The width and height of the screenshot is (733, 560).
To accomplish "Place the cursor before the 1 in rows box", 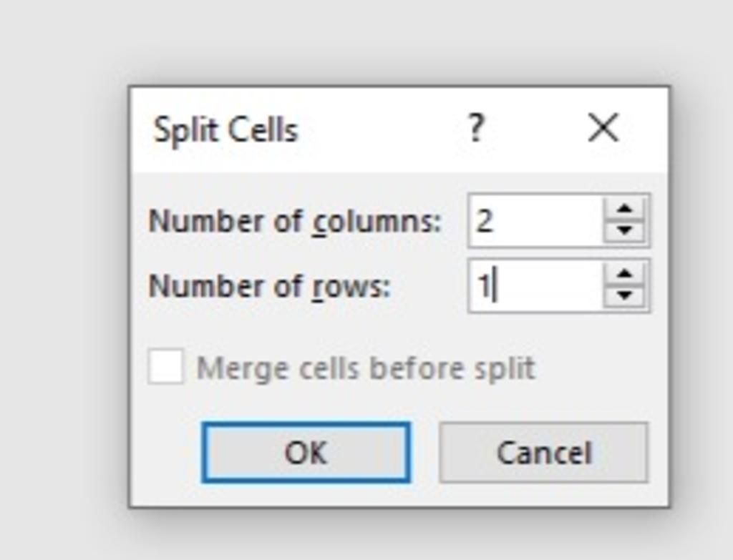I will (x=477, y=285).
